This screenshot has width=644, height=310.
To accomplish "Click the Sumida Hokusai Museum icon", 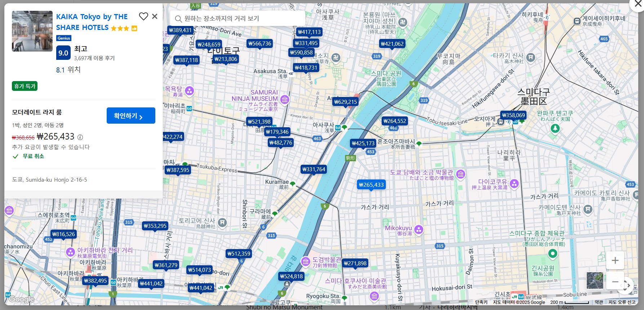I will coord(374,296).
